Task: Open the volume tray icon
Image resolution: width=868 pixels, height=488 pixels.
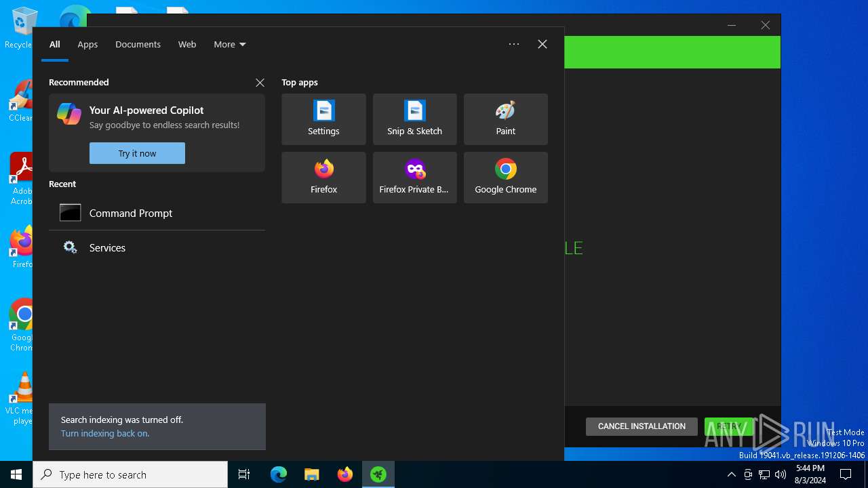Action: [781, 474]
